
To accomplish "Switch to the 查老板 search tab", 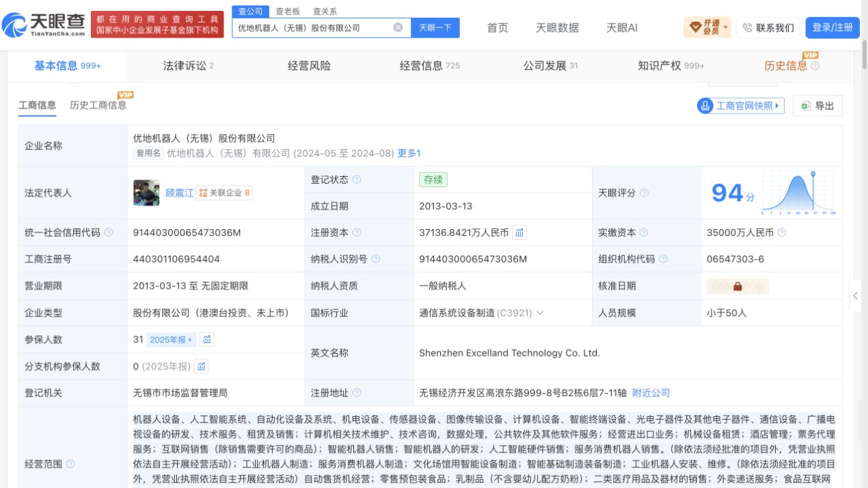I will [x=288, y=12].
